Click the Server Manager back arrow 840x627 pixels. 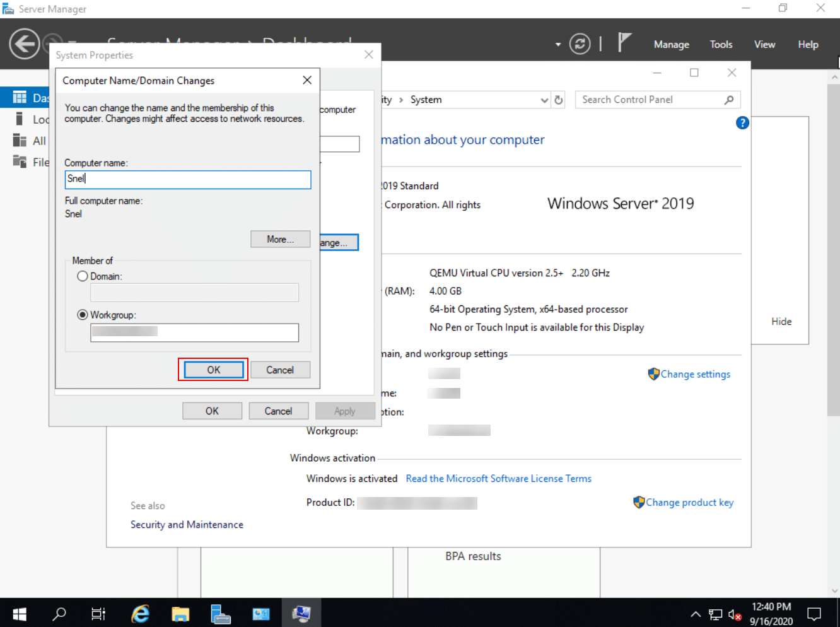[x=25, y=44]
